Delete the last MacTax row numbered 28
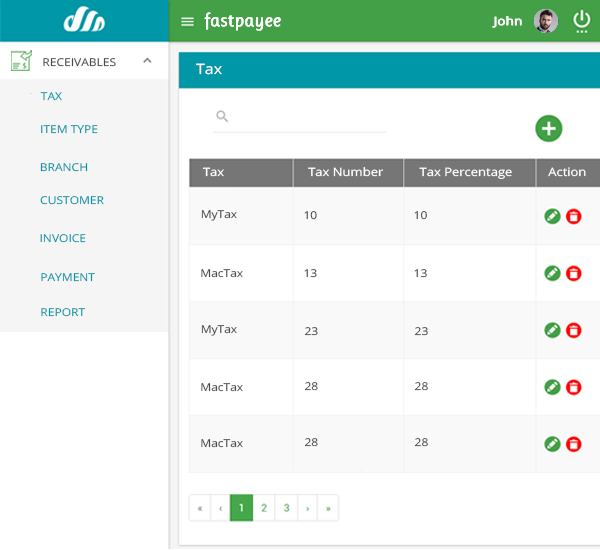Screen dimensions: 600x550 pyautogui.click(x=573, y=444)
